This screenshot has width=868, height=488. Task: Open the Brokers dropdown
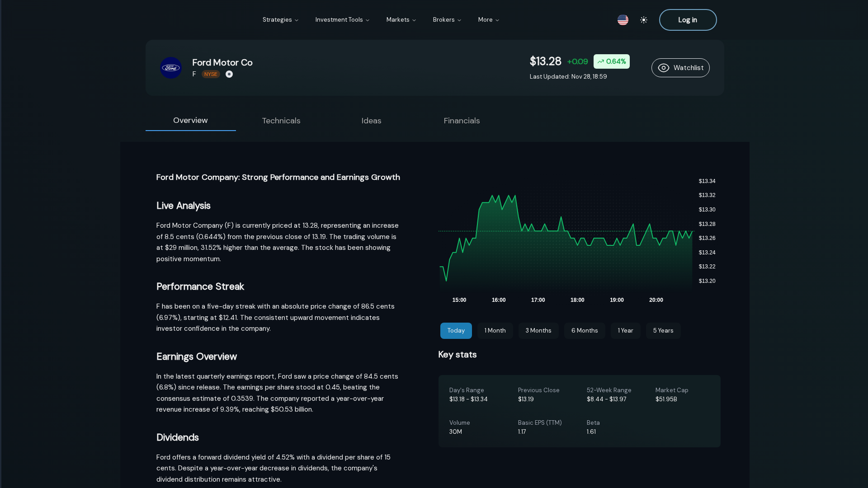pos(447,20)
